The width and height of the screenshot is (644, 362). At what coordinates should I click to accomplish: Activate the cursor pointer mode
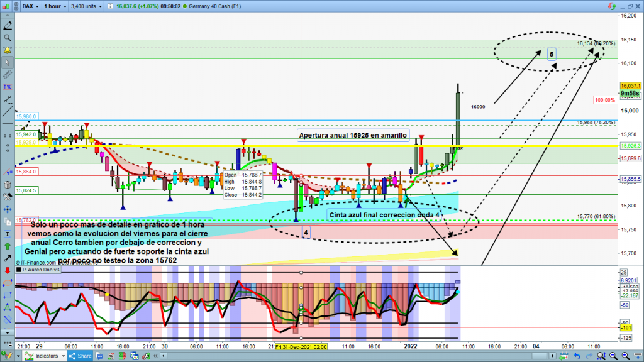click(8, 63)
